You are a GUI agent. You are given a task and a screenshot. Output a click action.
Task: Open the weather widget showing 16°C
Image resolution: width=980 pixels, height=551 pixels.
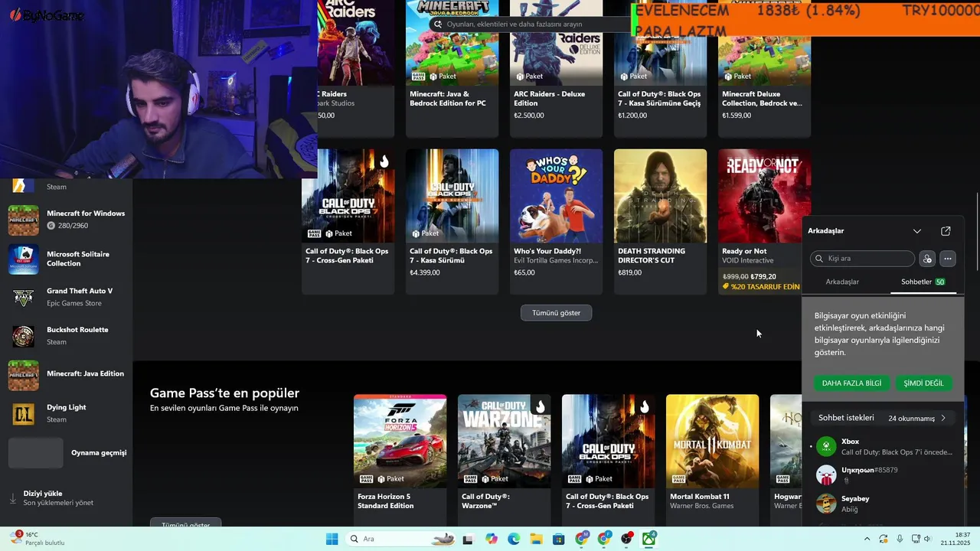(38, 539)
